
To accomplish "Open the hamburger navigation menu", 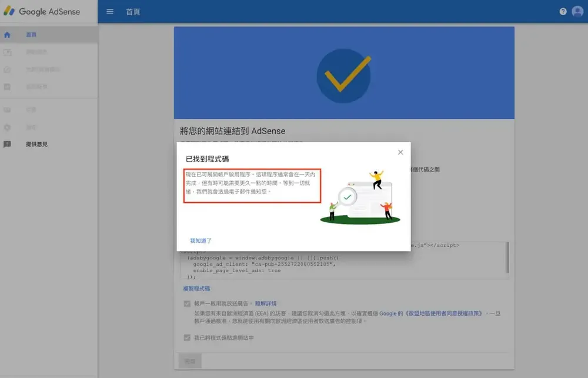I will 110,12.
